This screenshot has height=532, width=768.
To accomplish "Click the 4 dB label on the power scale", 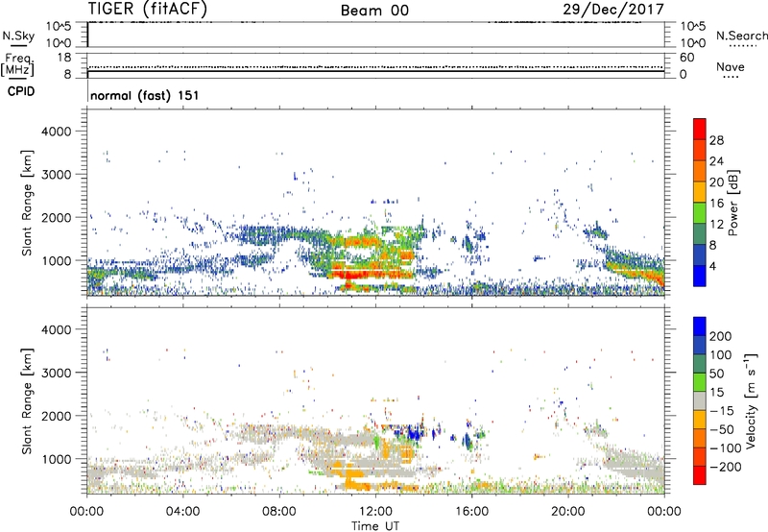I will pos(712,266).
